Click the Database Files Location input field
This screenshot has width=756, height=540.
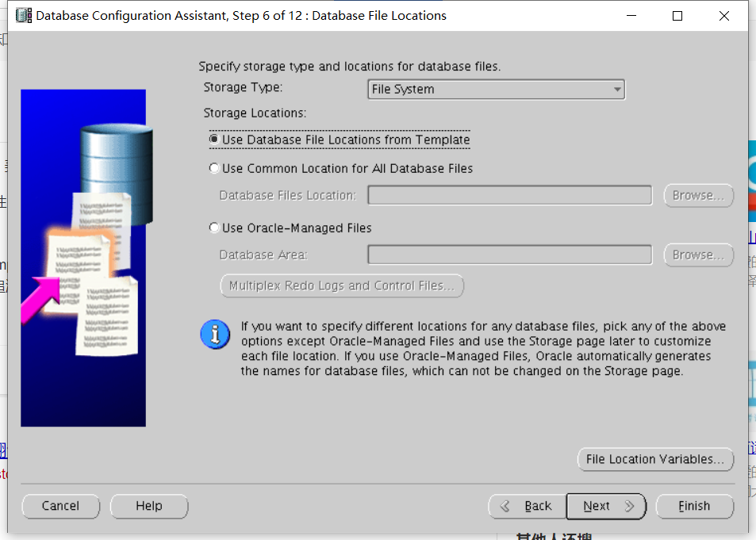pos(509,195)
